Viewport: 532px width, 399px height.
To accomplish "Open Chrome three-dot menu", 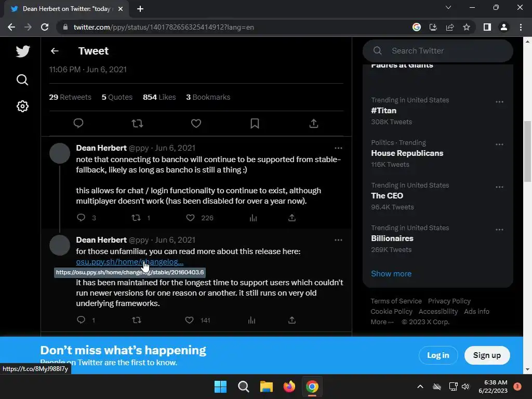I will [521, 27].
